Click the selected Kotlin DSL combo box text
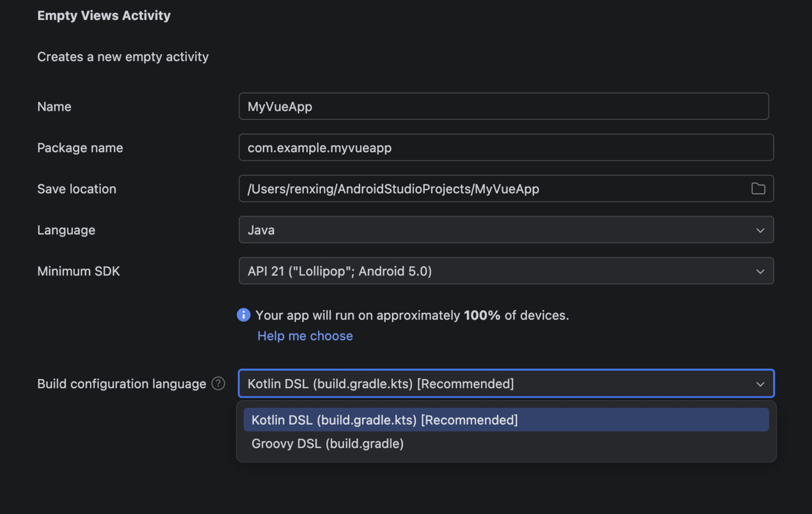This screenshot has width=812, height=514. point(380,384)
